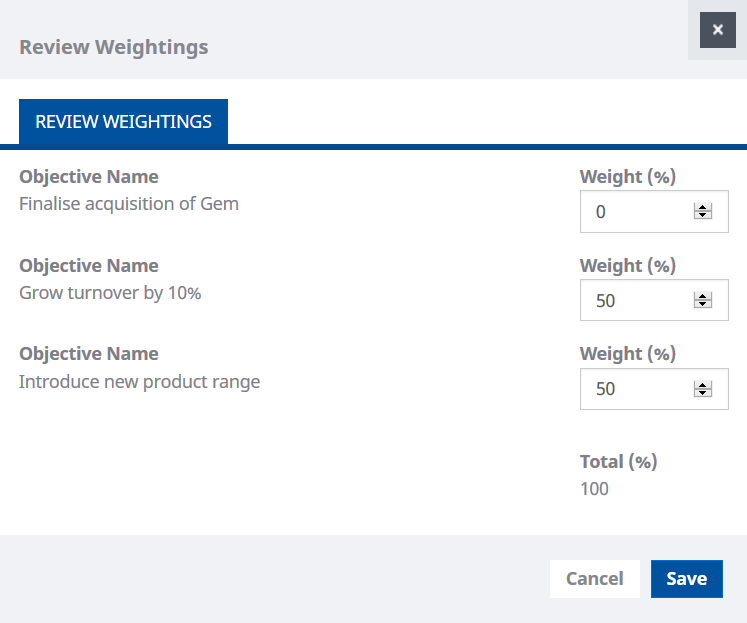The height and width of the screenshot is (623, 747).
Task: Click the Introduce new product range text
Action: pos(139,381)
